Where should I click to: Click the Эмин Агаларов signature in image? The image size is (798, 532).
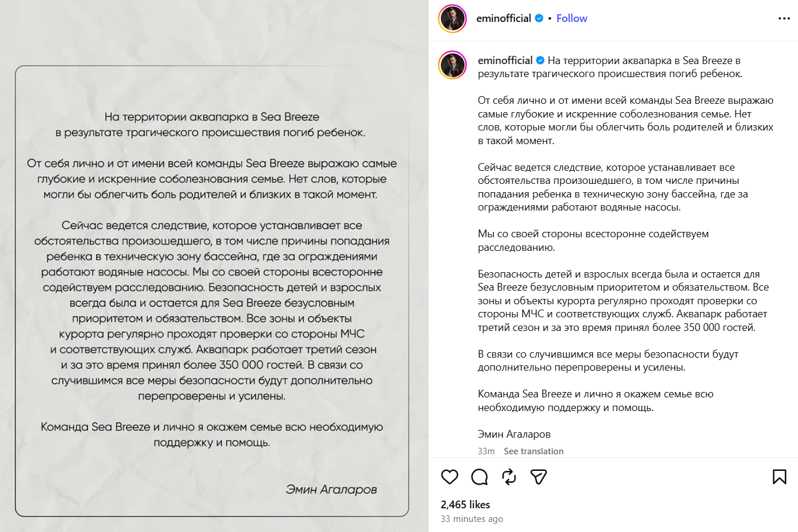[331, 489]
